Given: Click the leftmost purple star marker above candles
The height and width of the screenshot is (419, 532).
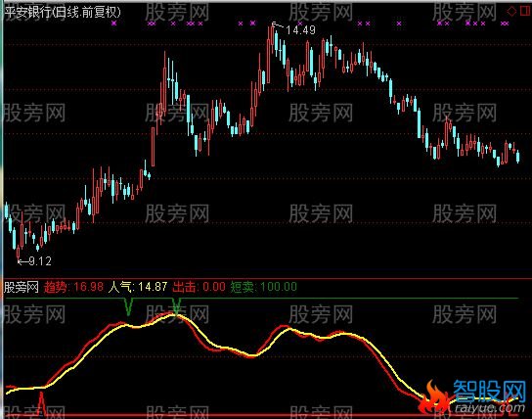Looking at the screenshot, I should coord(114,23).
